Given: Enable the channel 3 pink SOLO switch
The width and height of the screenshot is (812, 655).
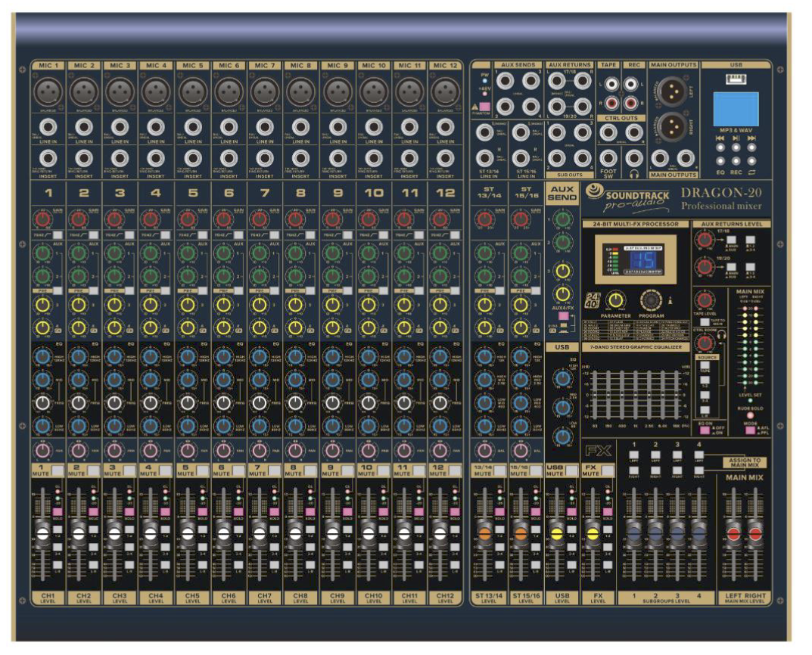Looking at the screenshot, I should click(x=129, y=512).
